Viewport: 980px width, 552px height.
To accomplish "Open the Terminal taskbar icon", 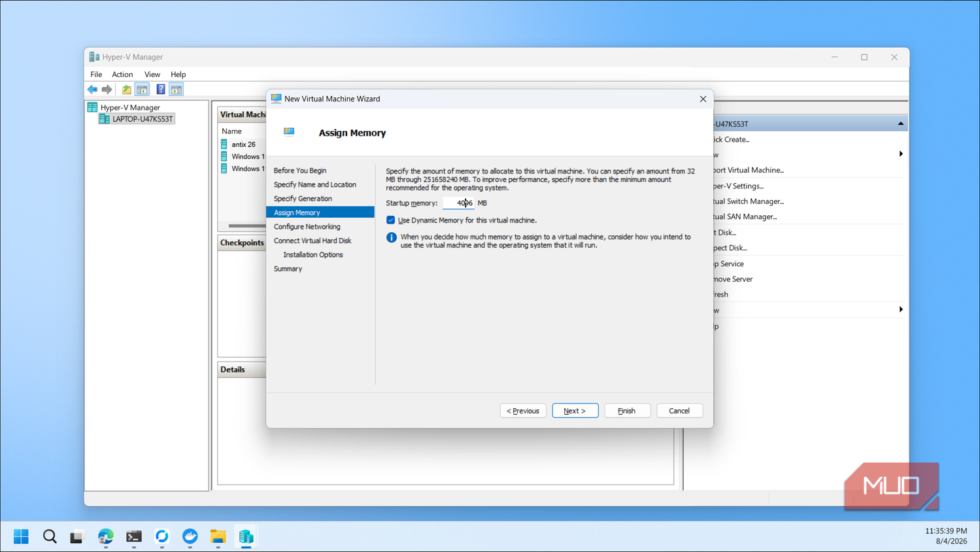I will pyautogui.click(x=134, y=536).
